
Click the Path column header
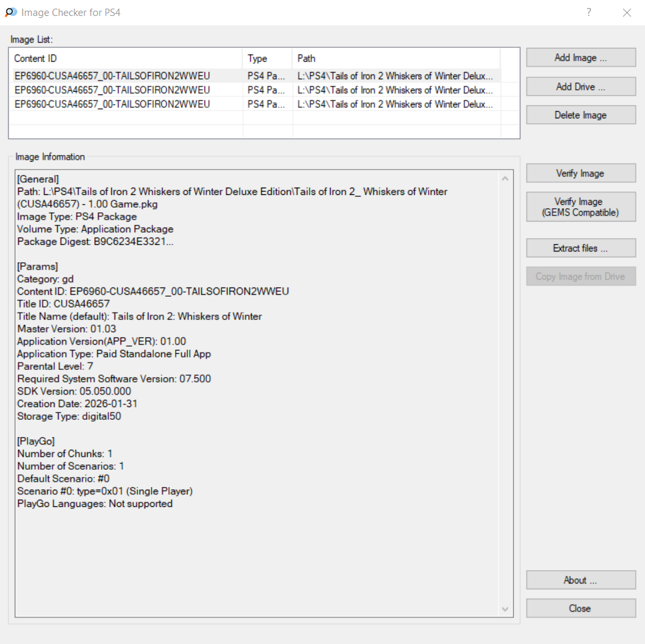[x=396, y=59]
